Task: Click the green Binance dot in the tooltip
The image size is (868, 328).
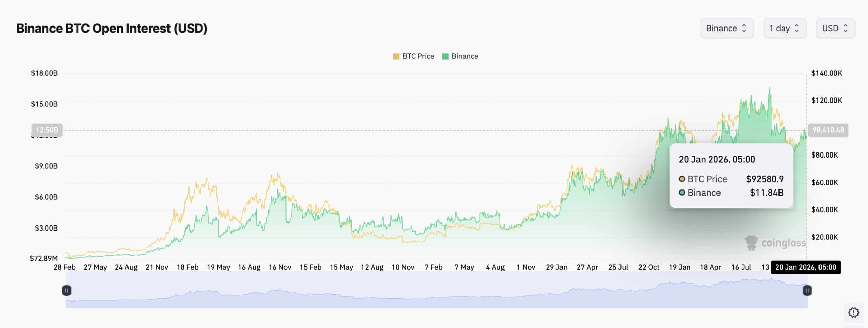Action: point(682,193)
